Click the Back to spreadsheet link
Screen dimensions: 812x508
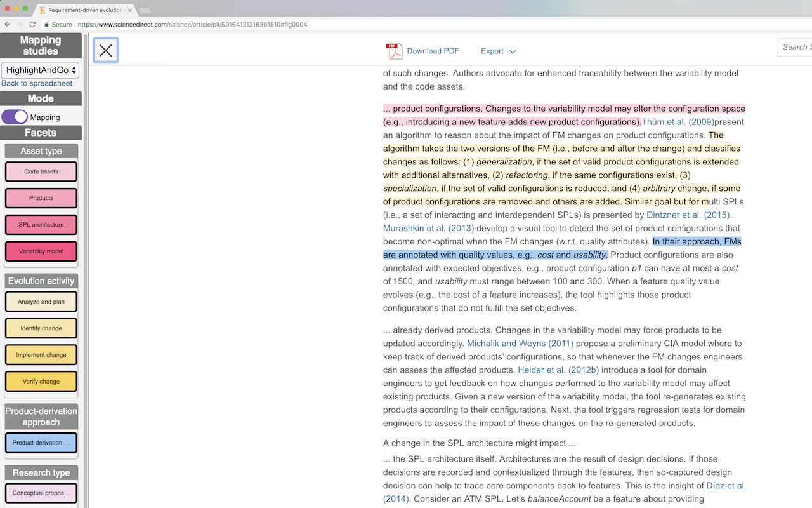[37, 83]
